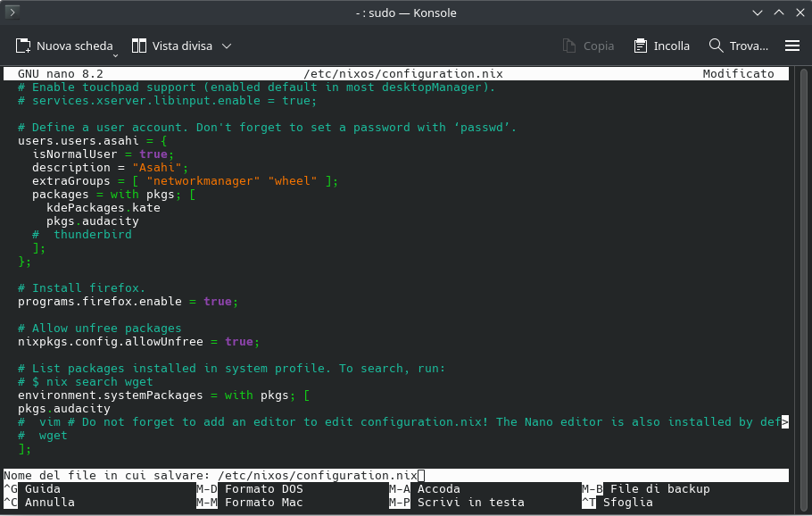Click the Copia clipboard icon
812x516 pixels.
point(570,46)
